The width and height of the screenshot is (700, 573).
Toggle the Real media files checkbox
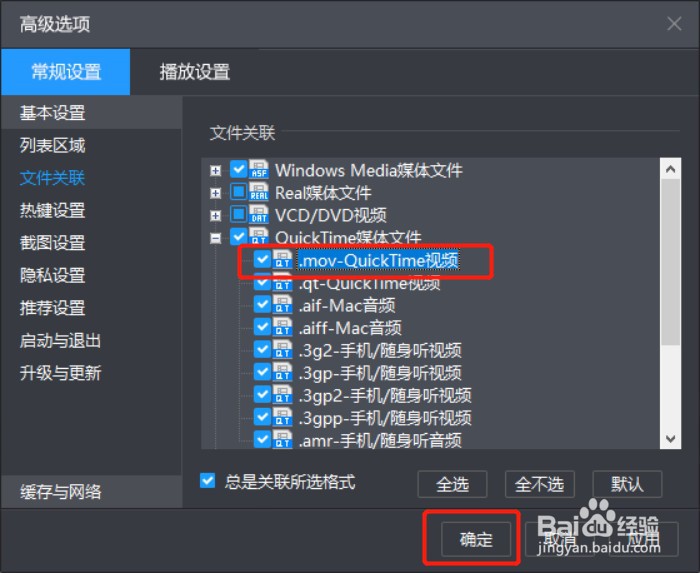(x=238, y=191)
